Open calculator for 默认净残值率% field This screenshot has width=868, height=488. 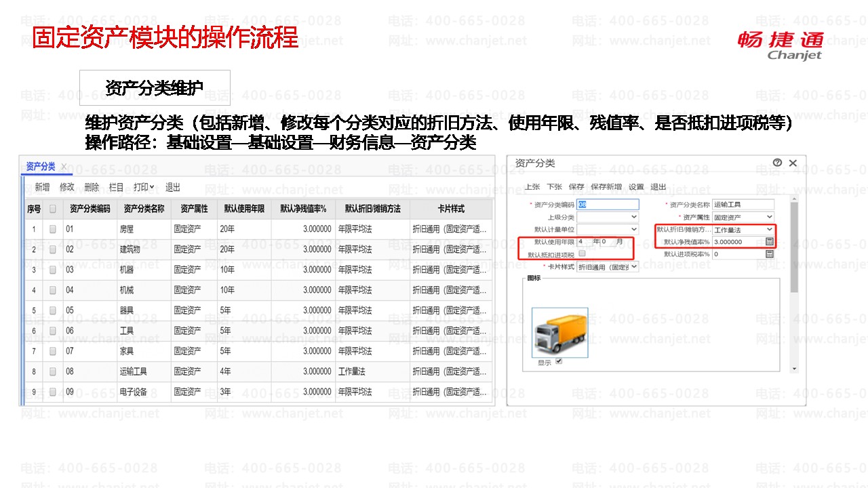click(x=770, y=241)
